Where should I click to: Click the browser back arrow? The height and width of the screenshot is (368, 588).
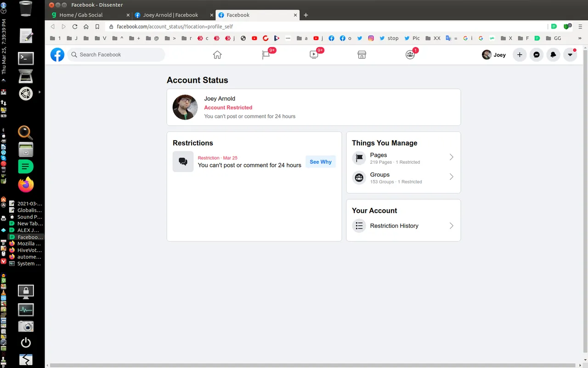click(53, 27)
